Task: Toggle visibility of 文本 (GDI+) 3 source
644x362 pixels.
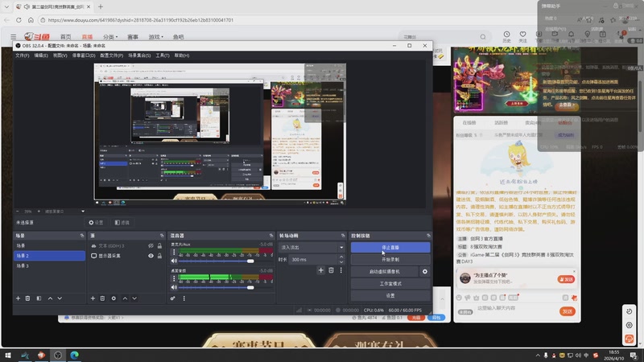Action: 151,246
